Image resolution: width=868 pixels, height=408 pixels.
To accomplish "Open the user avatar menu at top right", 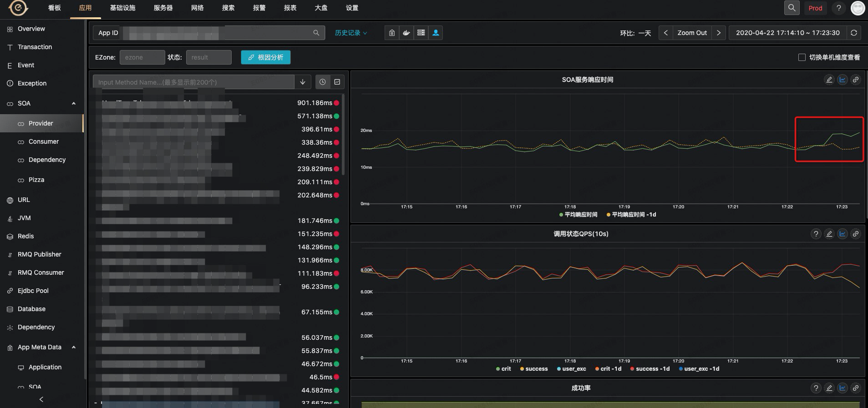I will 858,8.
